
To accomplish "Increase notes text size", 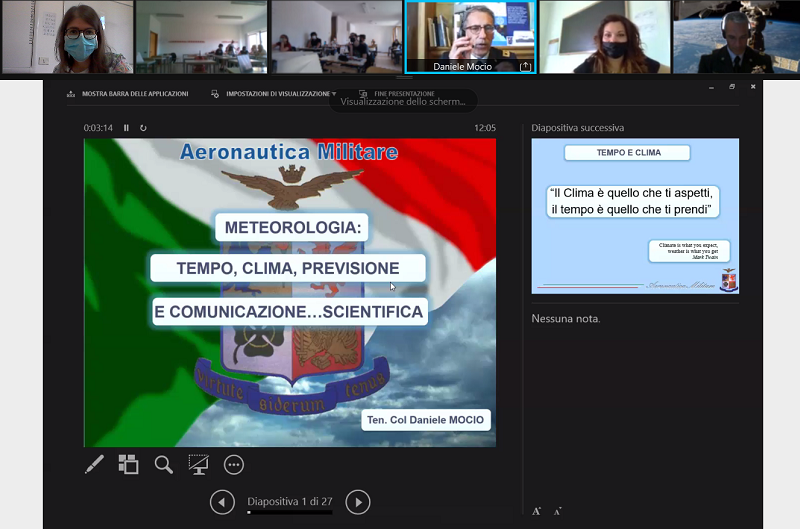I will [536, 511].
